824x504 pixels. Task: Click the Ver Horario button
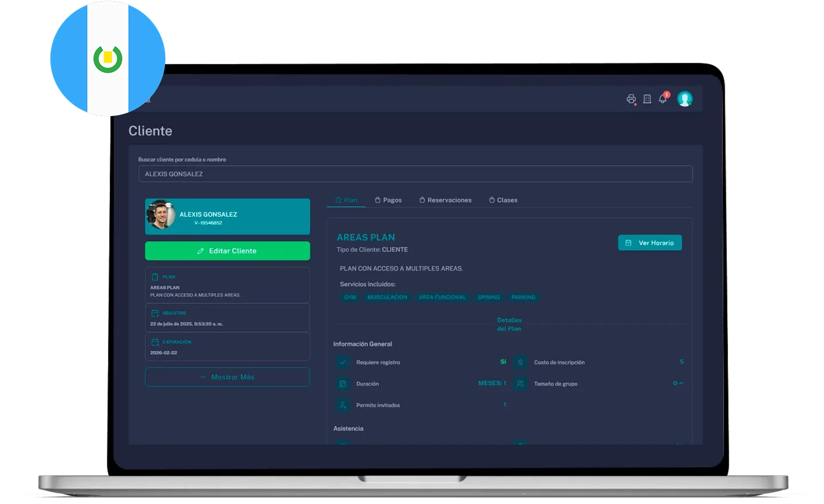pyautogui.click(x=649, y=243)
